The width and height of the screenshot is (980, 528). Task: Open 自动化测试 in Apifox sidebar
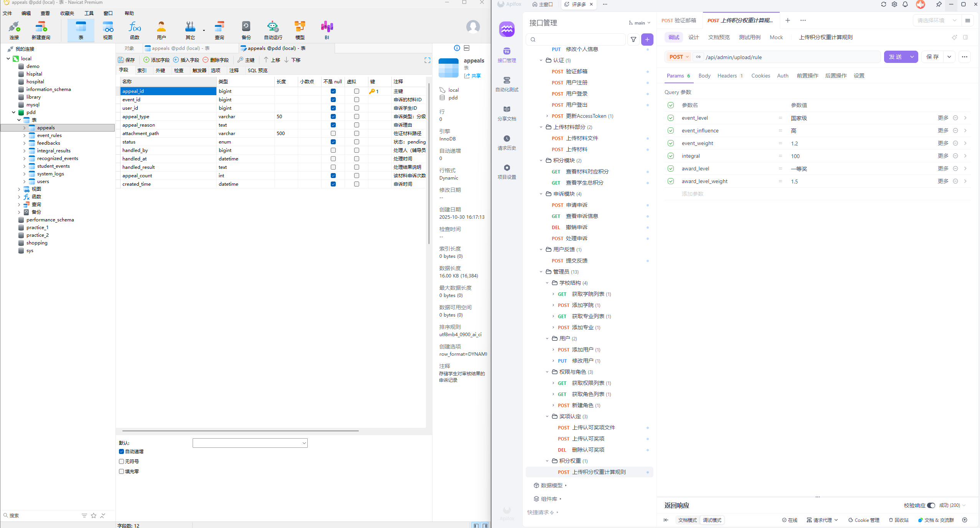point(506,84)
